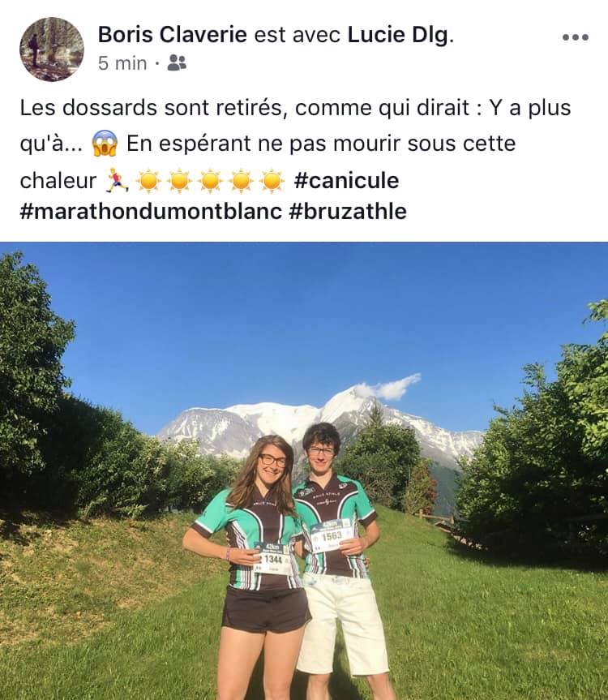The width and height of the screenshot is (608, 700).
Task: Follow the #canicule hashtag
Action: click(x=347, y=181)
